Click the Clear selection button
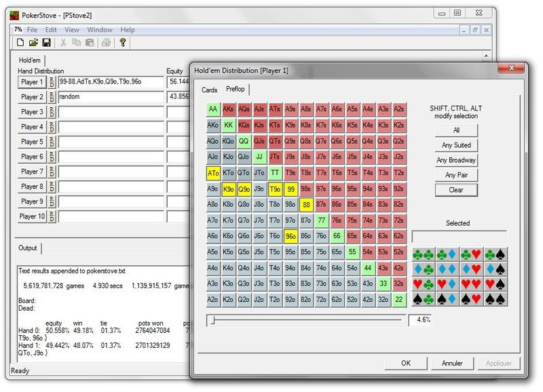The width and height of the screenshot is (543, 392). (456, 190)
